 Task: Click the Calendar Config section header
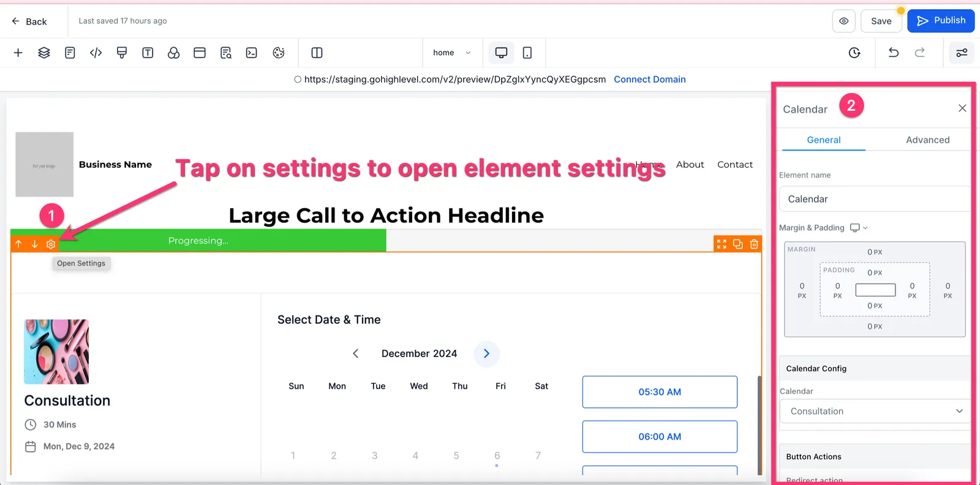coord(874,369)
